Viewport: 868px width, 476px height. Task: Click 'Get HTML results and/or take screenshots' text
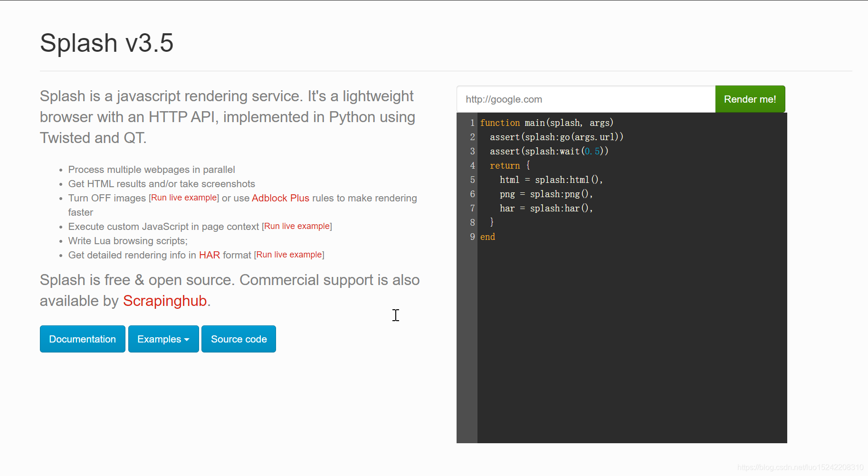(162, 184)
